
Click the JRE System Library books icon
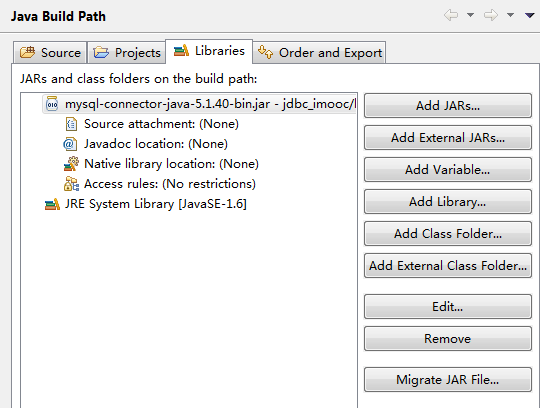[52, 204]
